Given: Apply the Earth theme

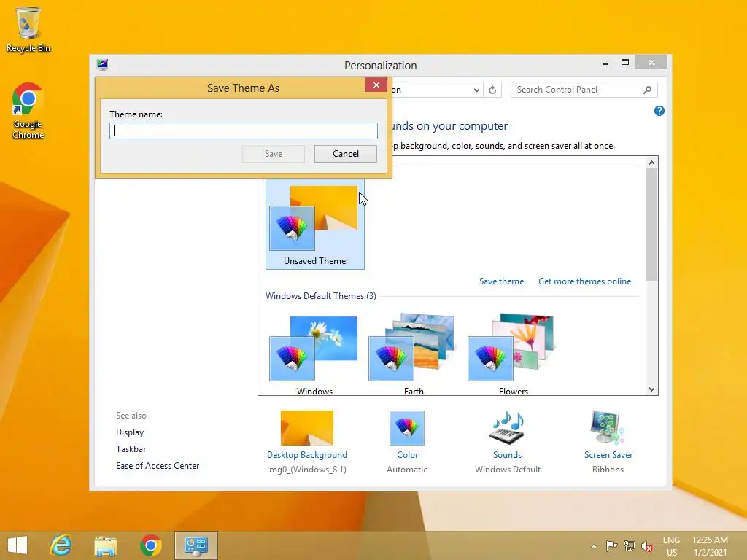Looking at the screenshot, I should point(414,355).
